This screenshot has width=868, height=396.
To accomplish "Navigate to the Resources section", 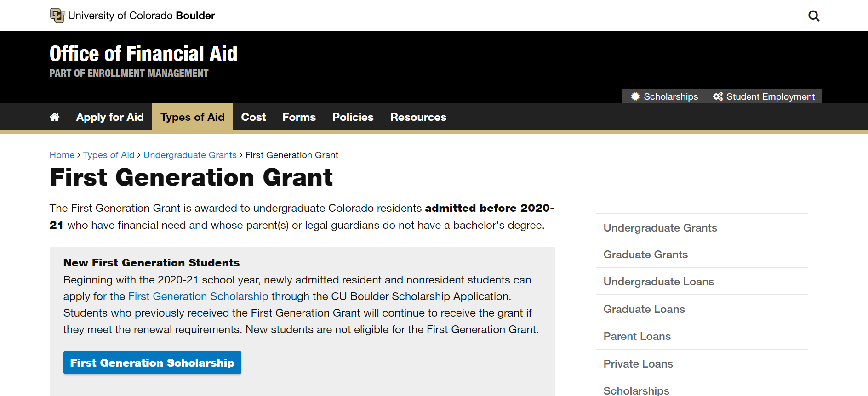I will [x=418, y=117].
